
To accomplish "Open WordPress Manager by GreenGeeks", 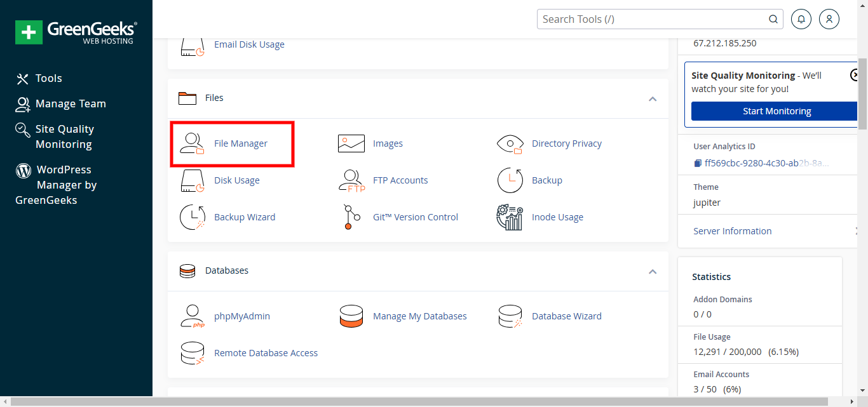I will [64, 184].
